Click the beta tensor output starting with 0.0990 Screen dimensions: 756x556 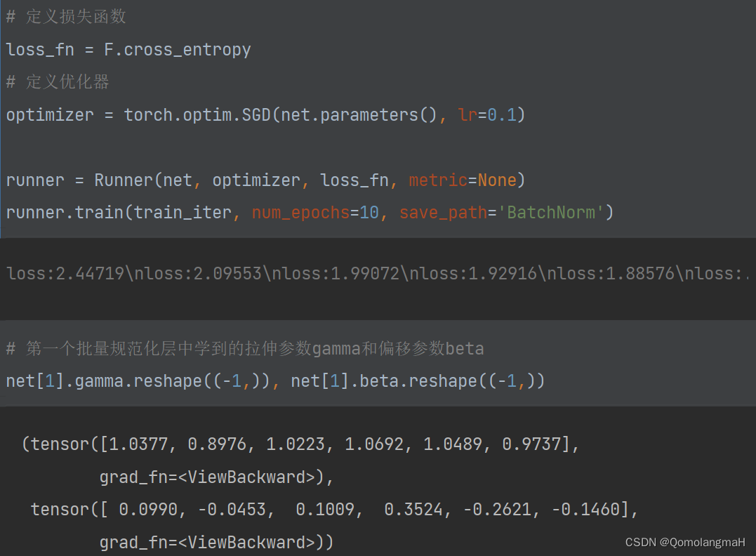tap(334, 510)
